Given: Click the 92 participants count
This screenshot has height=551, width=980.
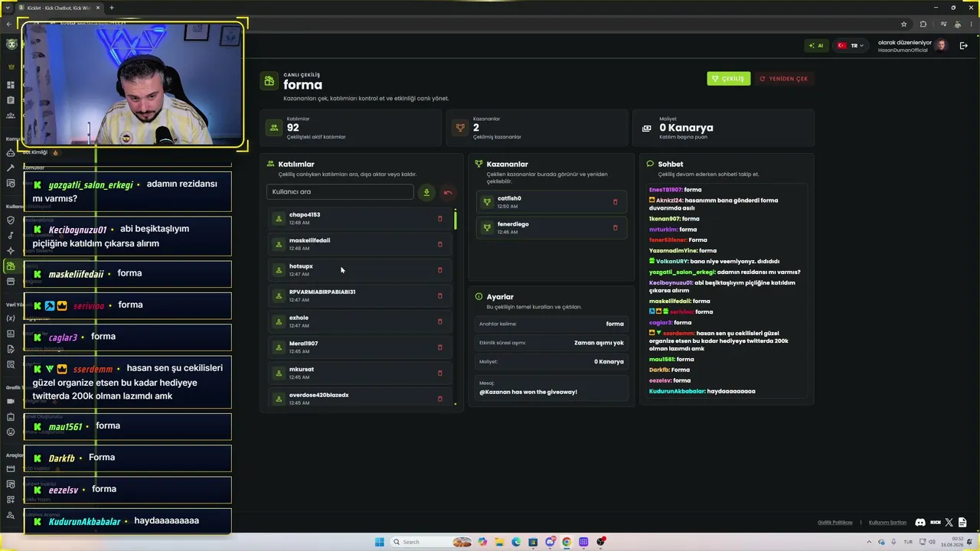Looking at the screenshot, I should (x=293, y=128).
